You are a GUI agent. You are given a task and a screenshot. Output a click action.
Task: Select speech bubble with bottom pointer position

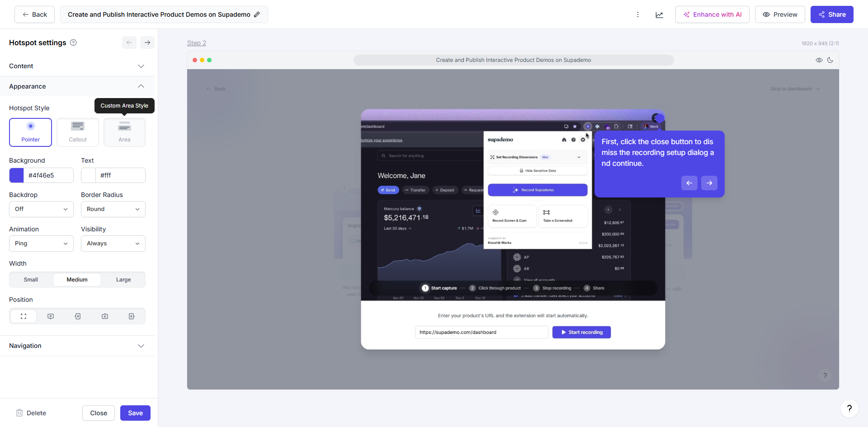point(51,316)
